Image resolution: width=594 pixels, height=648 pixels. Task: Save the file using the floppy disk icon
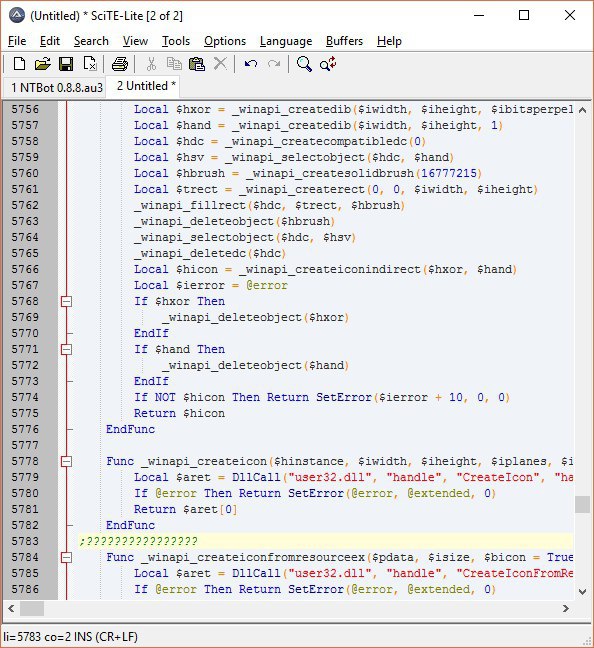click(66, 64)
